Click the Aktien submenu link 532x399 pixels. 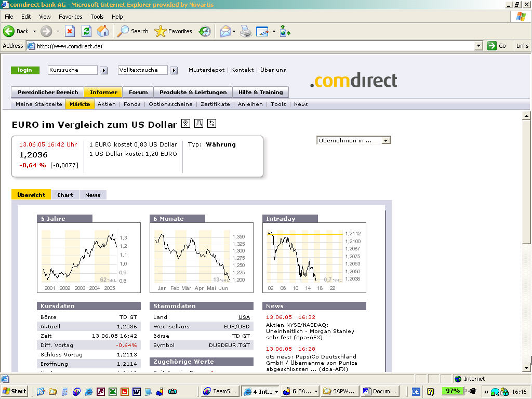(x=107, y=104)
